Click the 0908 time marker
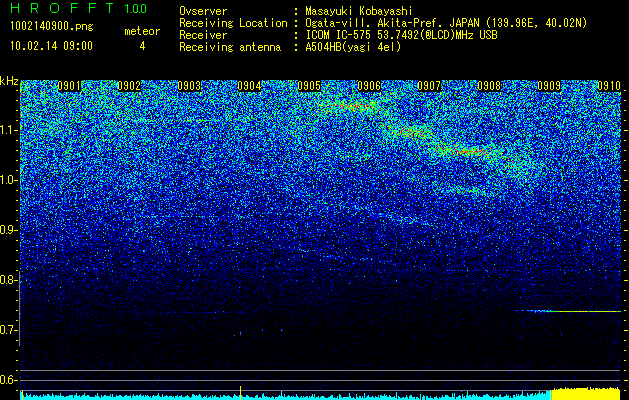629x400 pixels. 489,86
